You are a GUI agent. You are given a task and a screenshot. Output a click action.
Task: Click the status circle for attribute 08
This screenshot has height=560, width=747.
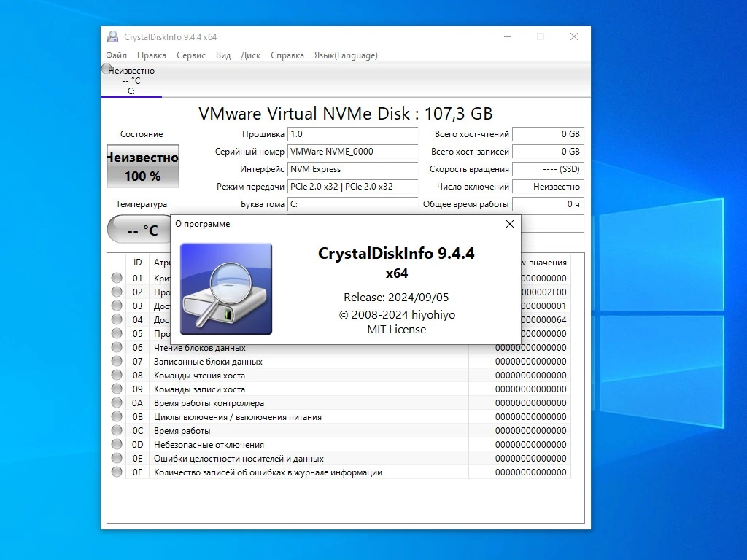click(x=117, y=375)
